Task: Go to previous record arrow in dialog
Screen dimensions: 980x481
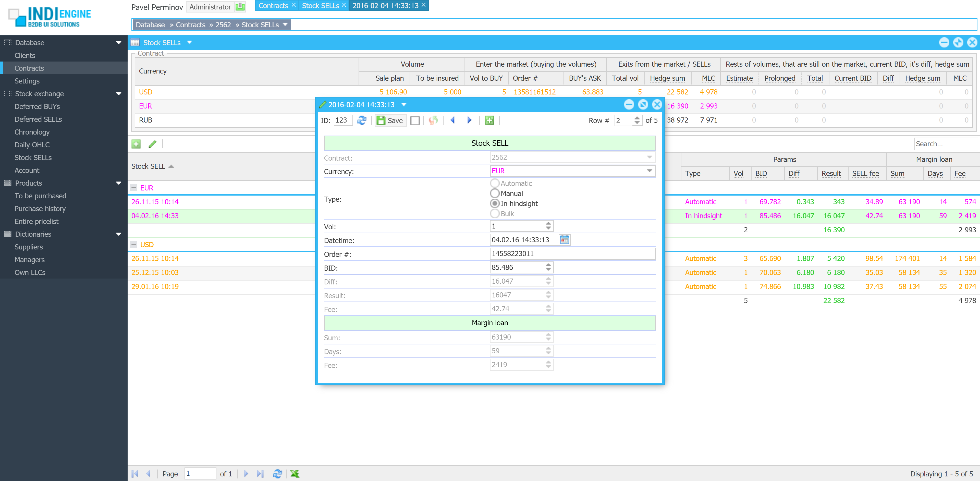Action: pos(453,120)
